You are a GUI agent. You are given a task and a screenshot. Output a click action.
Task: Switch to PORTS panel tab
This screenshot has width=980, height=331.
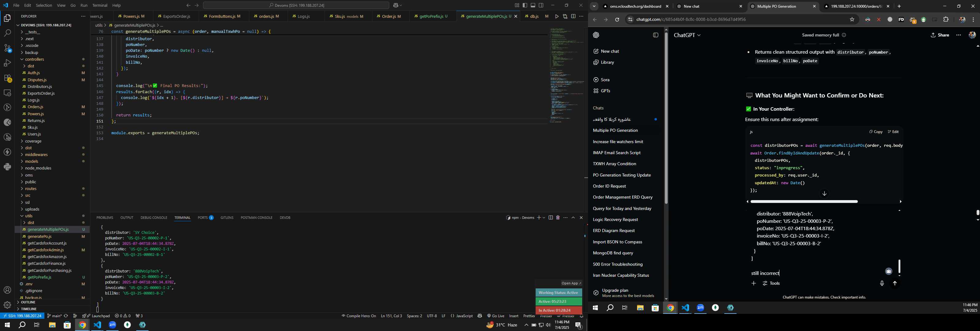click(x=205, y=218)
